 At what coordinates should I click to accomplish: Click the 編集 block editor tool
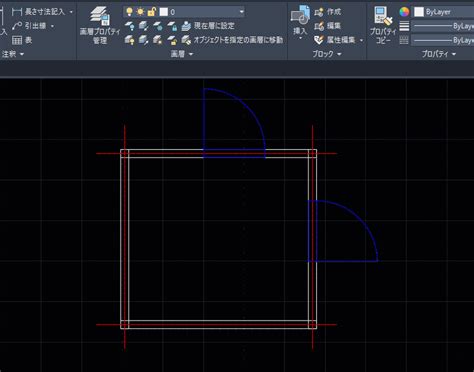coord(328,26)
